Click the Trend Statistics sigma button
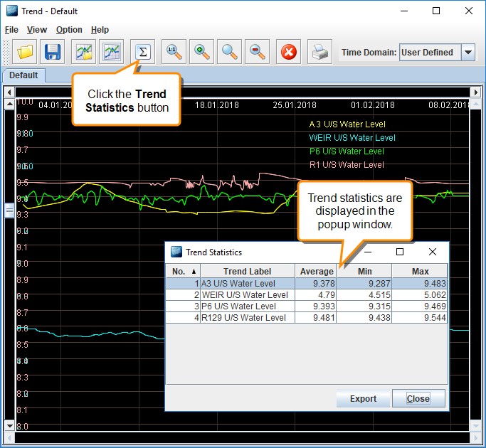 click(143, 52)
